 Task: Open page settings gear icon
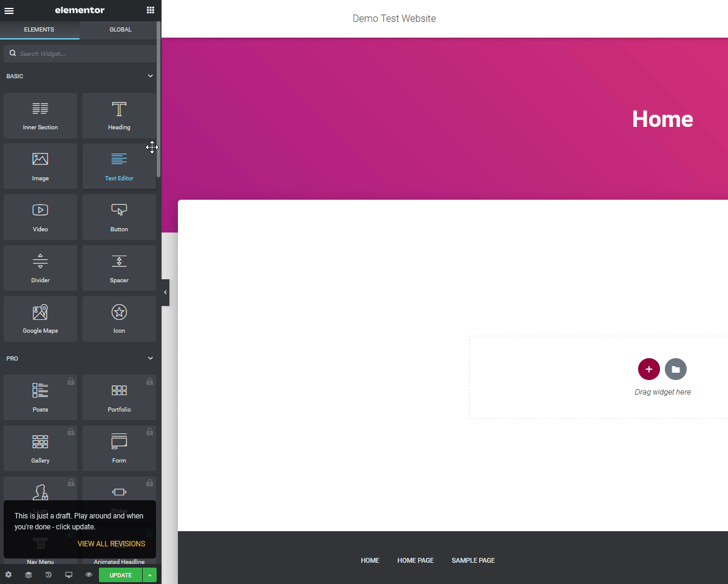point(9,575)
